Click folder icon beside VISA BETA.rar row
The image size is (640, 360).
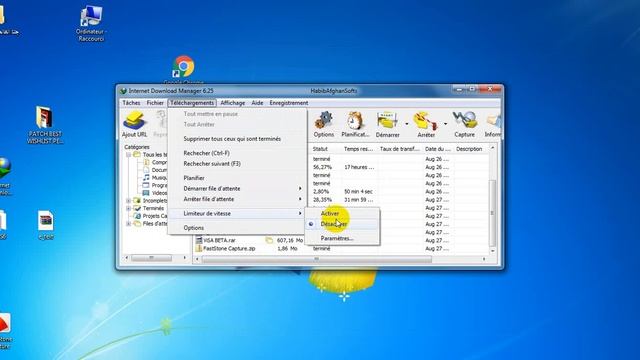click(269, 240)
